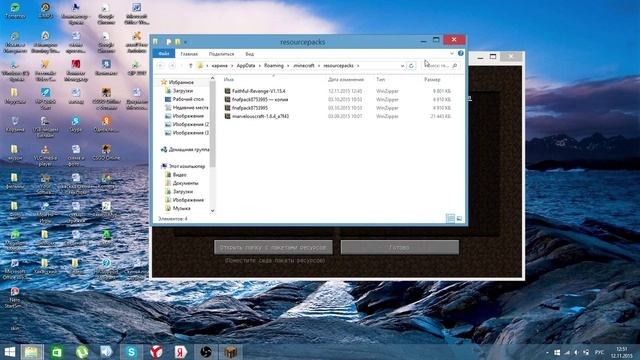Show hidden system tray icons arrow
Viewport: 640px width, 360px height.
(547, 352)
